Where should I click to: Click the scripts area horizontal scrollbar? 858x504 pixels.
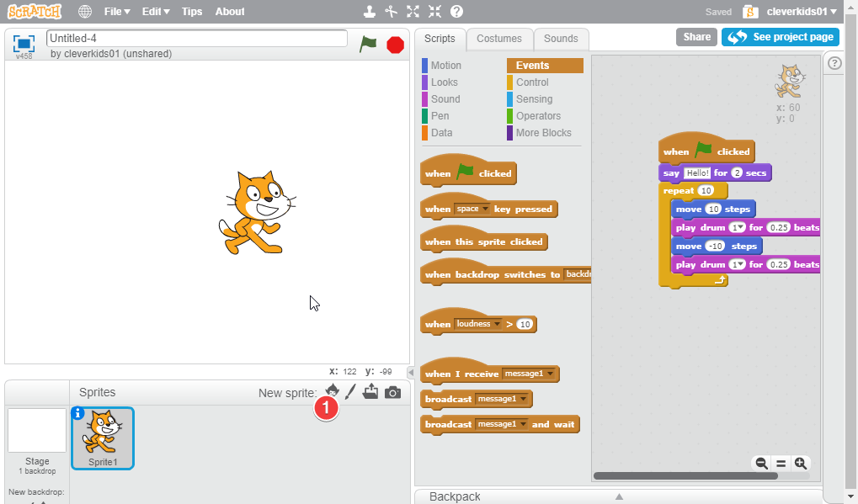[x=685, y=476]
